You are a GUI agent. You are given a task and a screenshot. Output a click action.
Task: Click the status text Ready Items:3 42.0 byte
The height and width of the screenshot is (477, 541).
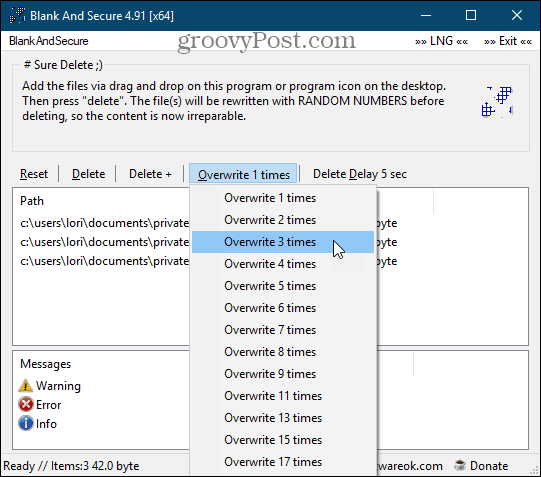tap(71, 466)
